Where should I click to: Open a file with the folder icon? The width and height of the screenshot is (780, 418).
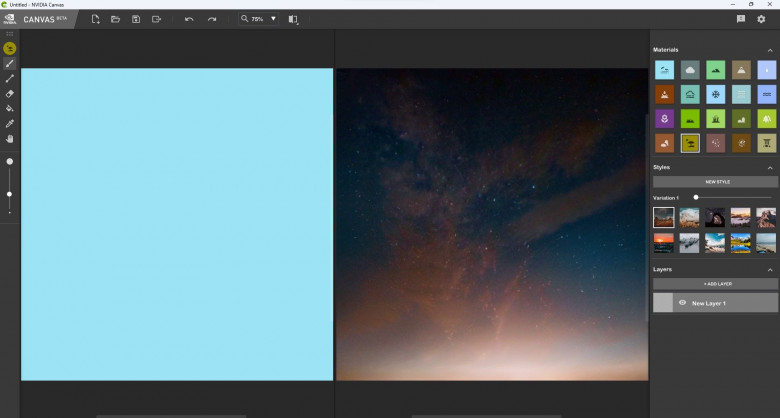click(115, 19)
